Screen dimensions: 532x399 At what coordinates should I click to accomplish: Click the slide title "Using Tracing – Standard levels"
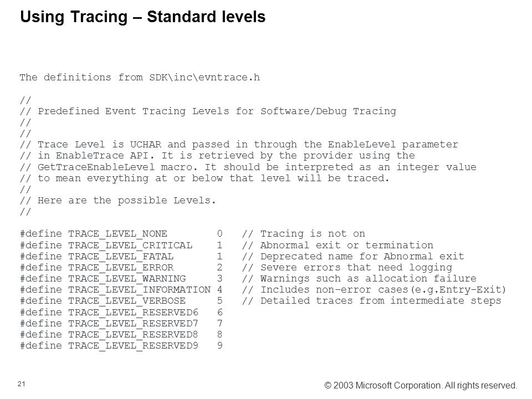pos(143,17)
